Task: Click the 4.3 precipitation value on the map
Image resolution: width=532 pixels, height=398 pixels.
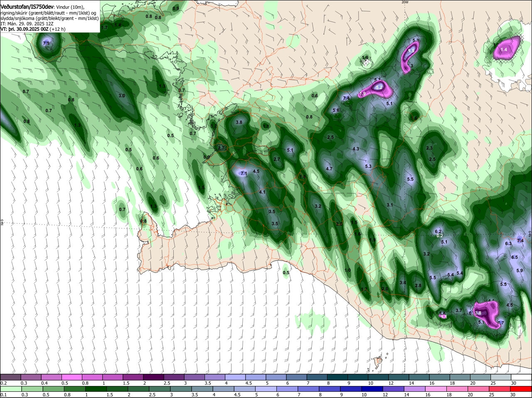Action: pyautogui.click(x=356, y=149)
